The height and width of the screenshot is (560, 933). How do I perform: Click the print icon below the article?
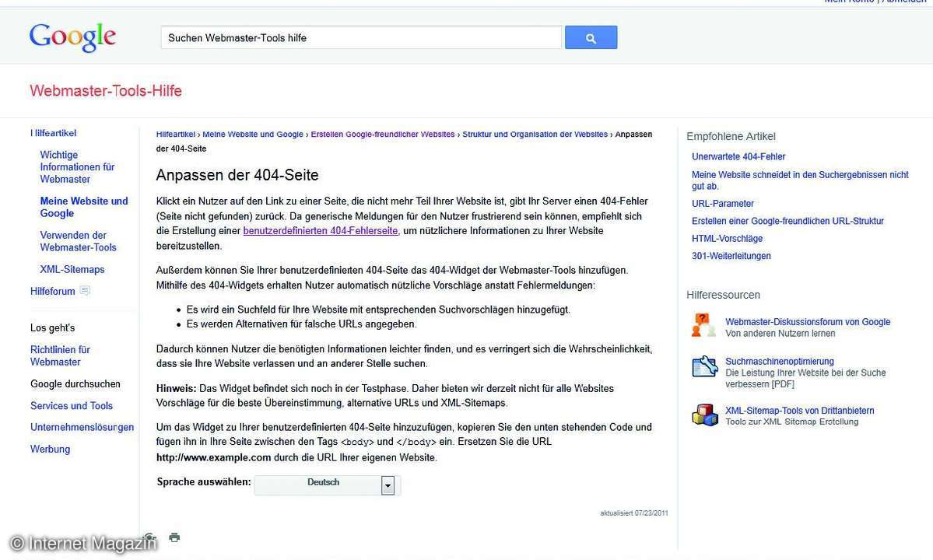tap(174, 537)
